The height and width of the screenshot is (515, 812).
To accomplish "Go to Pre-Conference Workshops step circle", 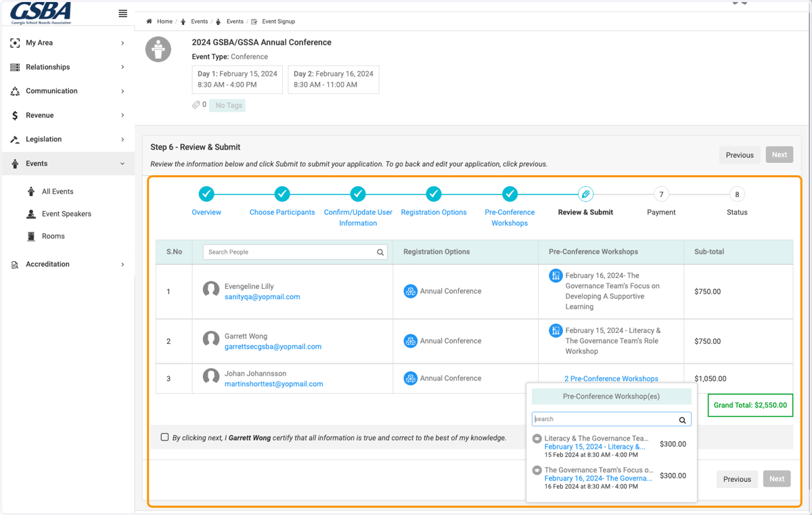I will pyautogui.click(x=510, y=194).
